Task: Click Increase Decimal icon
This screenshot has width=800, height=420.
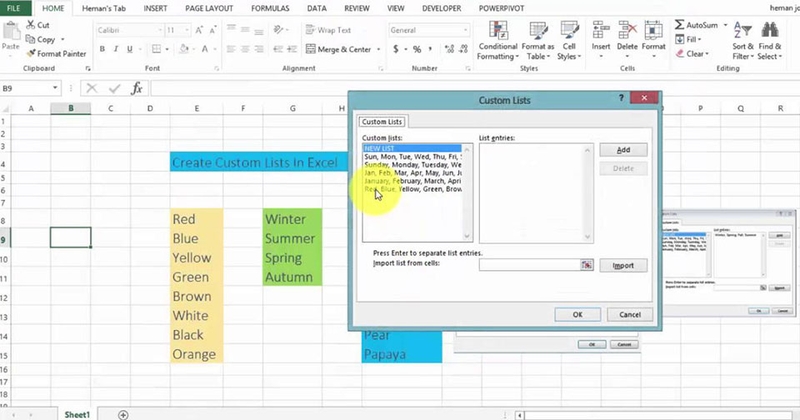Action: [x=449, y=49]
